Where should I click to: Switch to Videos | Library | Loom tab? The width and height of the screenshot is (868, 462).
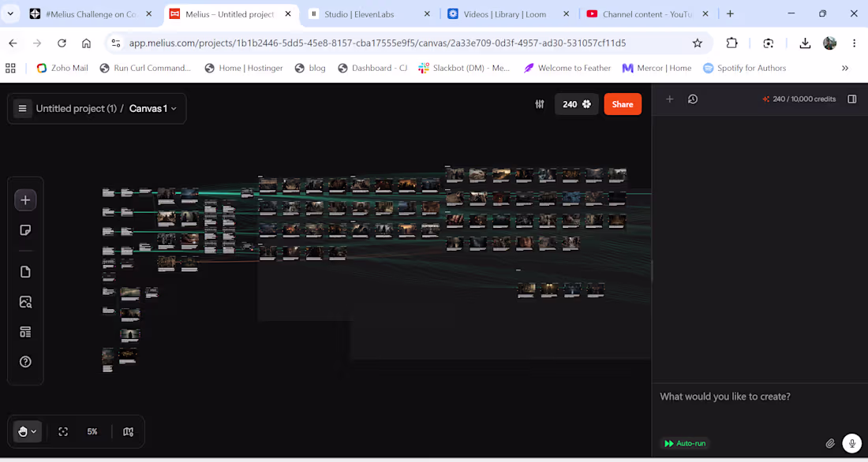click(x=505, y=14)
